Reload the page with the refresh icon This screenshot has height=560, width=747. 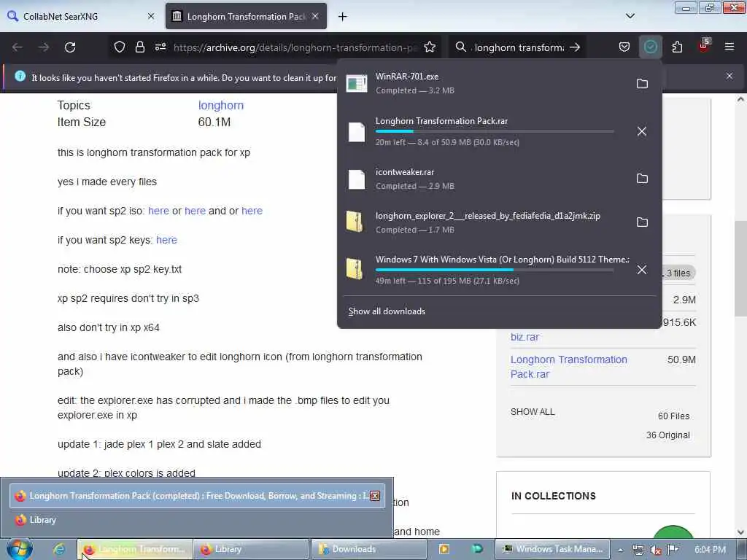coord(70,47)
